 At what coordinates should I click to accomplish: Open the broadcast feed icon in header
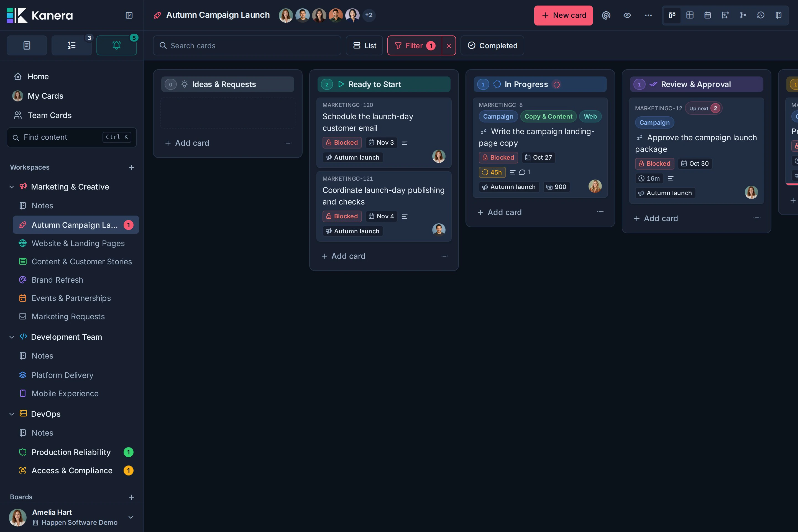(x=606, y=15)
